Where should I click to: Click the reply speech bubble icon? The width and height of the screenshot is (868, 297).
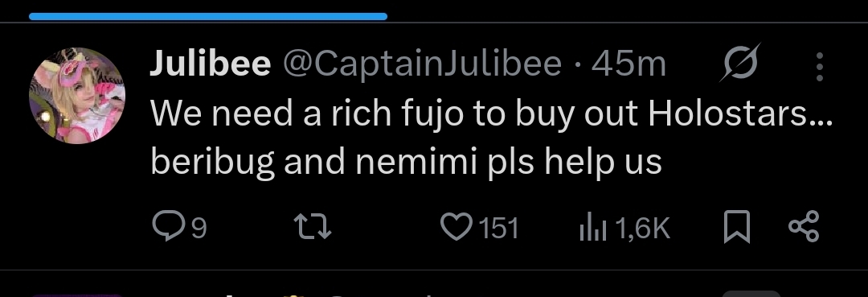168,227
